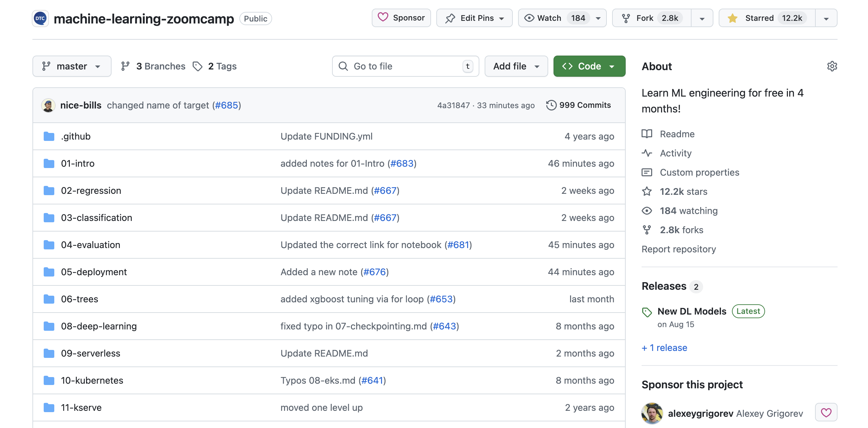
Task: Open pull request #685 link
Action: click(226, 105)
